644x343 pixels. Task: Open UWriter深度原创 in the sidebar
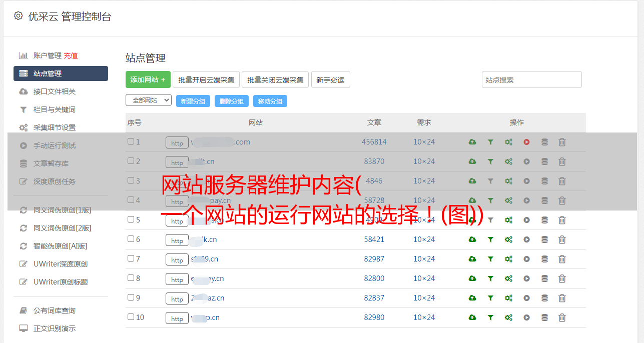[61, 264]
